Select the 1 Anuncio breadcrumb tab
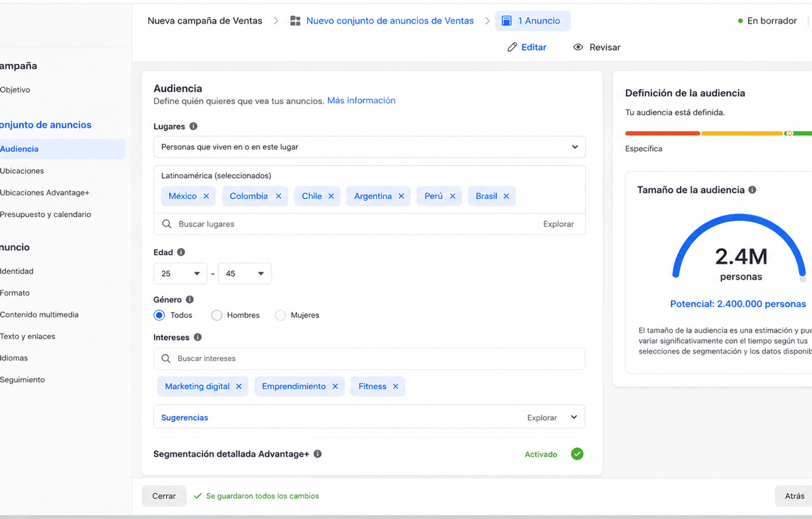Image resolution: width=812 pixels, height=519 pixels. click(532, 21)
